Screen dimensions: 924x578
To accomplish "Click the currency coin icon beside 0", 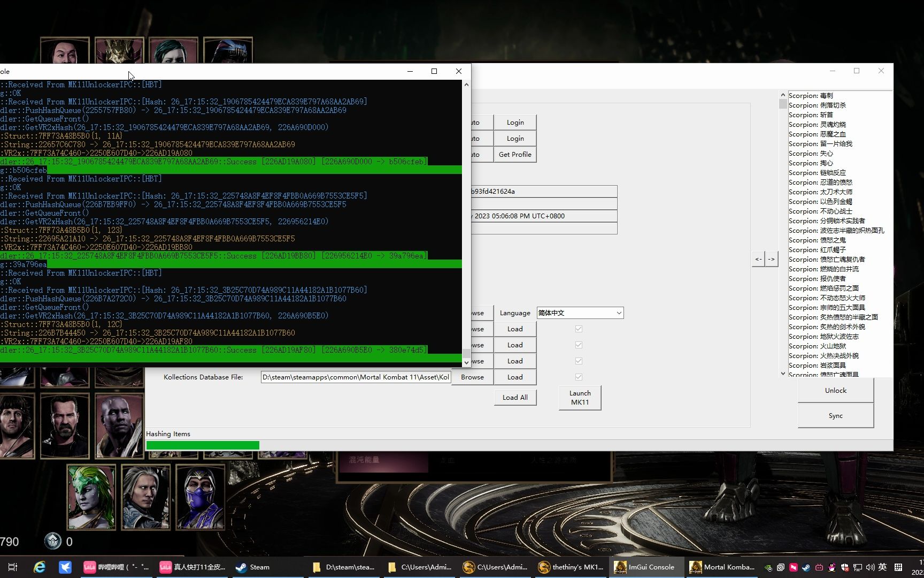I will coord(52,541).
